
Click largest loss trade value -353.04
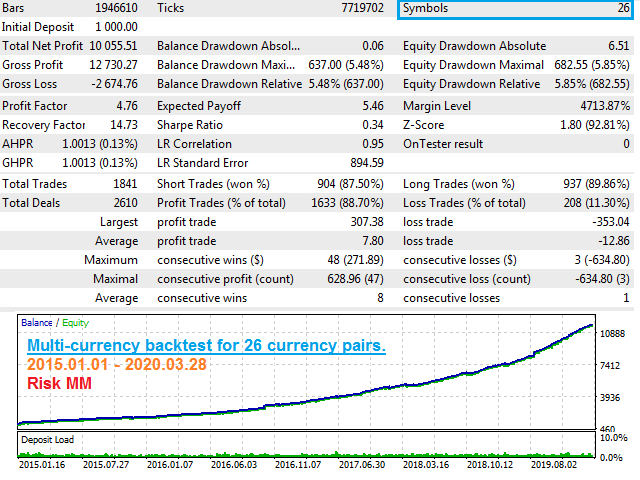tap(611, 222)
